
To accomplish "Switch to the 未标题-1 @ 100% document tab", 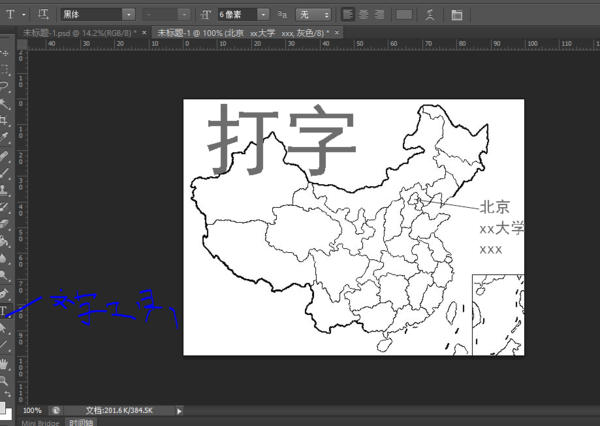I will click(x=241, y=33).
